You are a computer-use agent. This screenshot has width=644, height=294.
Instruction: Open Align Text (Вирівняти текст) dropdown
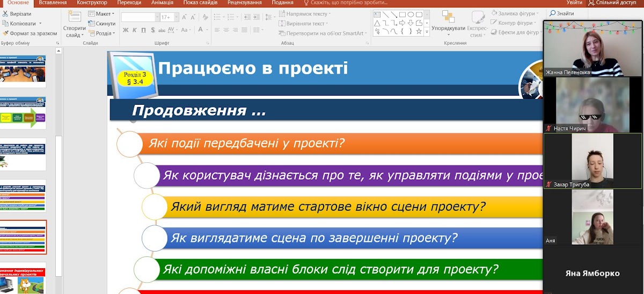pyautogui.click(x=303, y=24)
